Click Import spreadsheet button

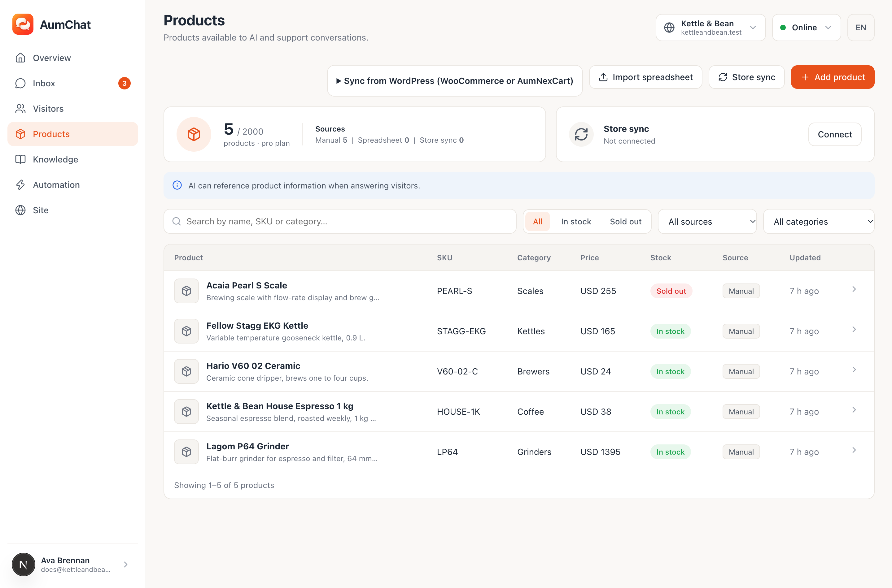[x=645, y=77]
